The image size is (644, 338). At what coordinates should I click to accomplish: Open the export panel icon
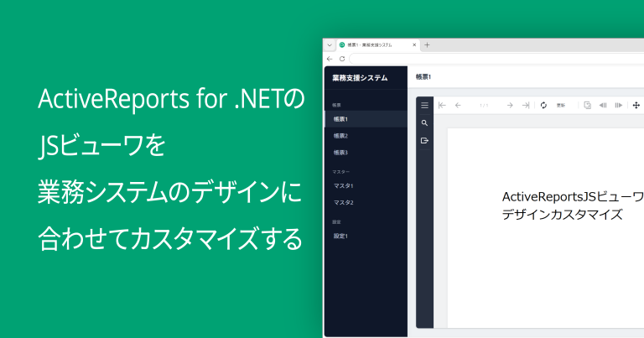point(424,140)
